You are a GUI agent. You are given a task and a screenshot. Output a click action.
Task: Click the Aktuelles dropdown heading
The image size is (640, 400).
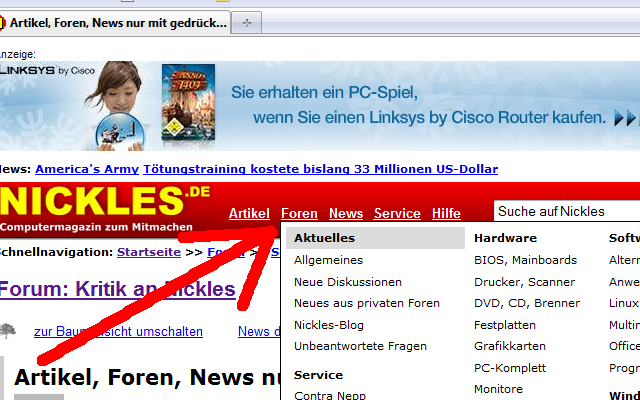coord(375,238)
